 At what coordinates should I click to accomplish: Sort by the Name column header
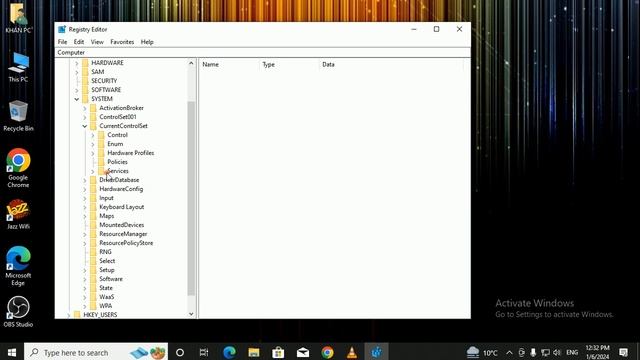pos(229,64)
